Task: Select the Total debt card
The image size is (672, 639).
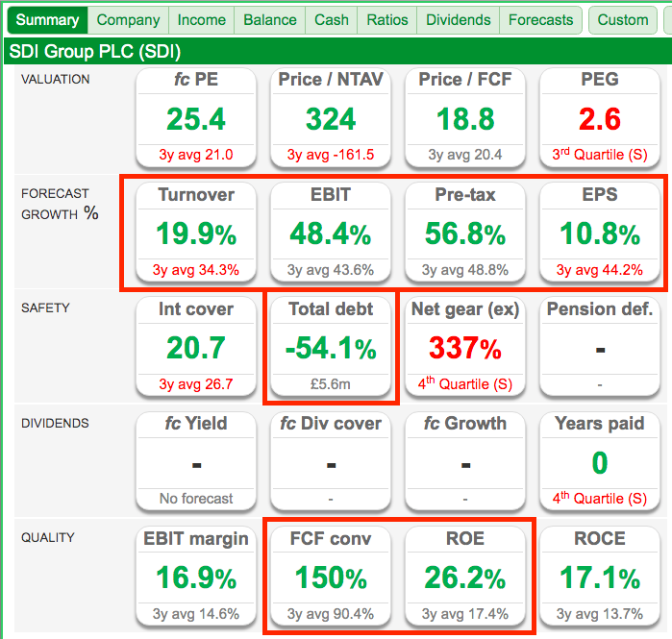Action: point(331,347)
